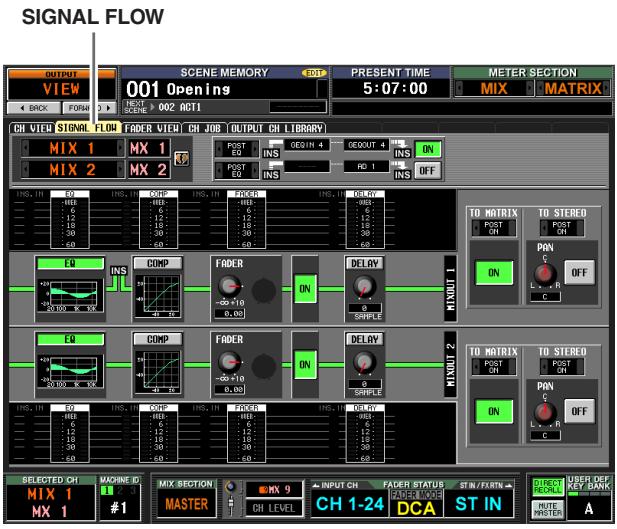Viewport: 617px width, 529px height.
Task: Click the lower DELAY level meter
Action: 365,433
